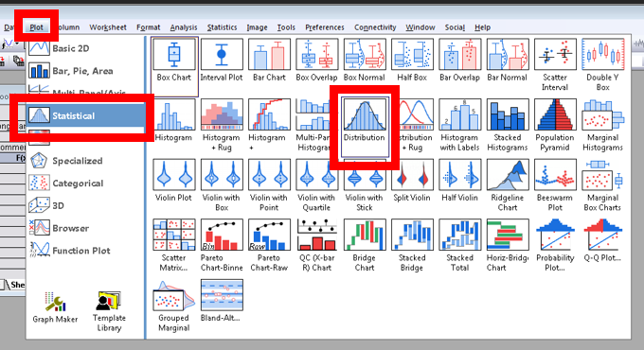Open the Analysis menu
The height and width of the screenshot is (350, 644).
(x=184, y=27)
